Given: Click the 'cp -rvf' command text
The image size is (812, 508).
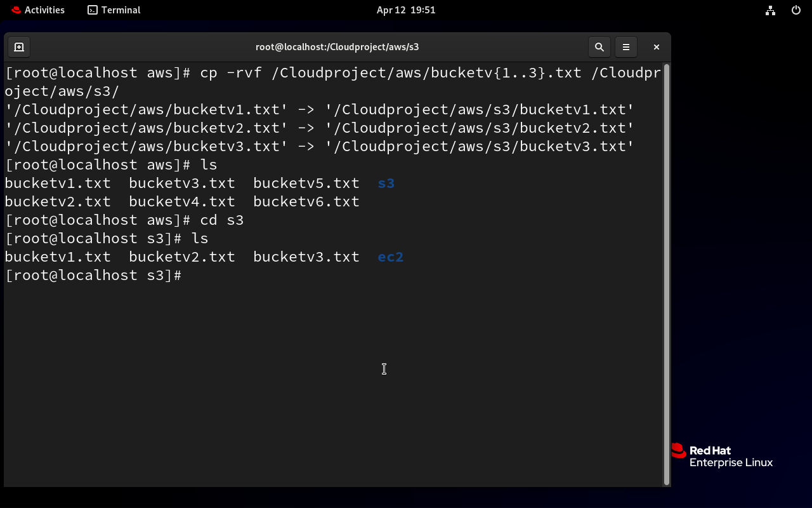Looking at the screenshot, I should (231, 73).
